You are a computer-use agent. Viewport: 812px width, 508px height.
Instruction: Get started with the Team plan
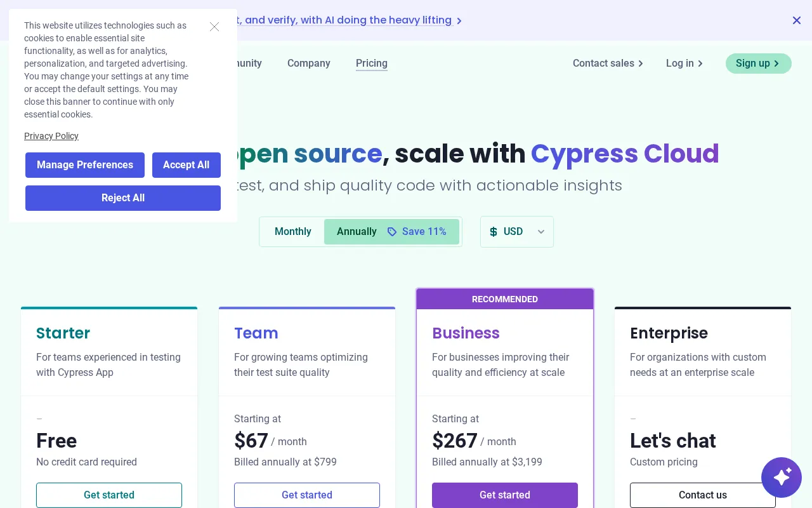click(307, 495)
